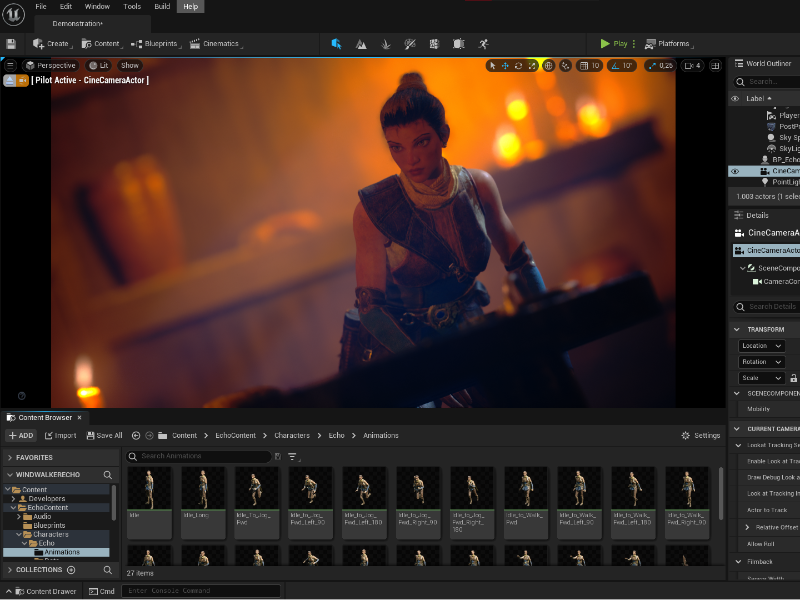Open the Lit view mode dropdown
This screenshot has height=600, width=800.
pos(98,65)
